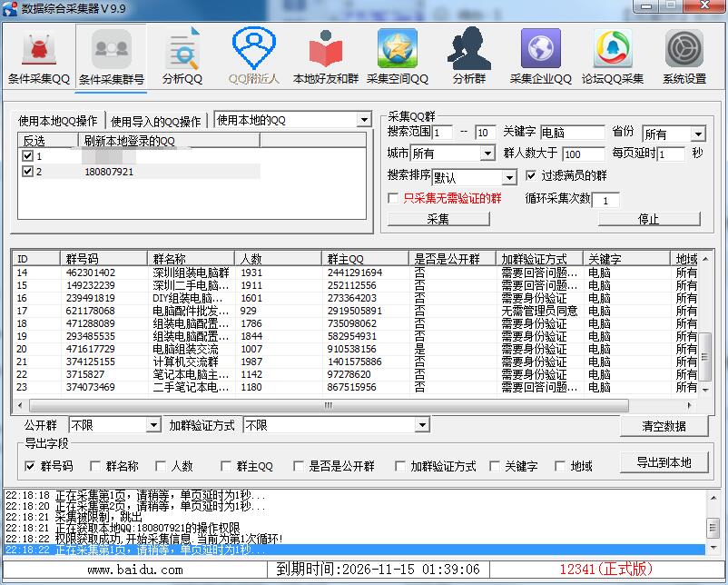Click the 循环采集次数 input field
Viewport: 728px width, 585px height.
click(605, 200)
